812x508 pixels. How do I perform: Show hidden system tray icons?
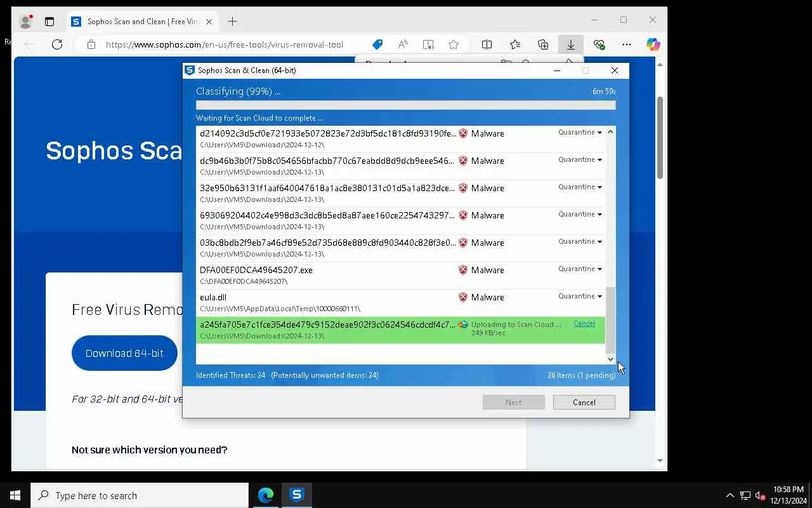730,495
